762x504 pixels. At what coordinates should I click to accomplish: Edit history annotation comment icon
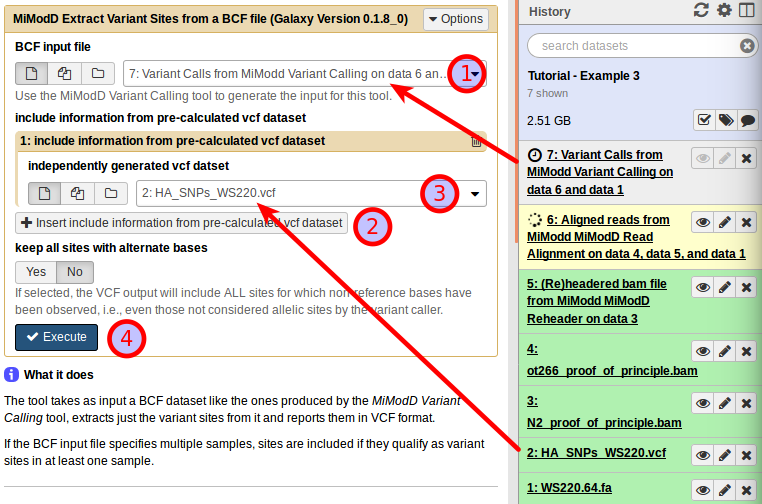(x=748, y=120)
